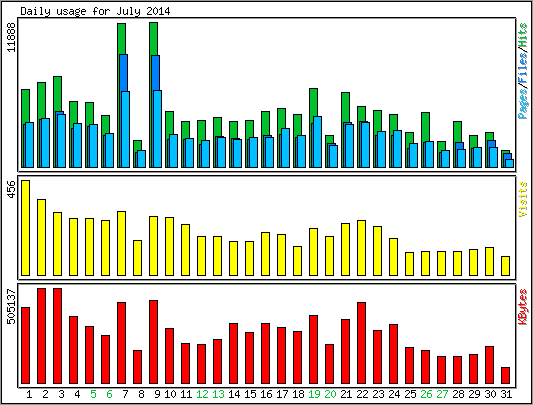Click green weekend day label 13
The image size is (533, 405).
pyautogui.click(x=218, y=394)
